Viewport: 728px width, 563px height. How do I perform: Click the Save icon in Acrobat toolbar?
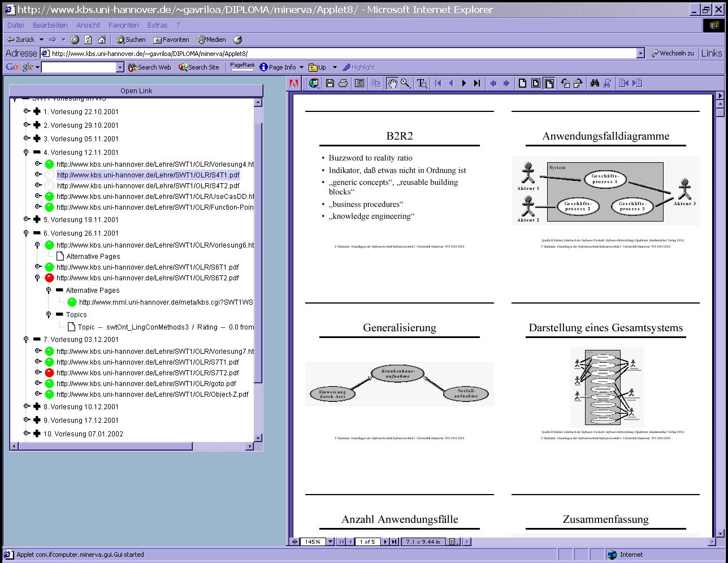[330, 83]
